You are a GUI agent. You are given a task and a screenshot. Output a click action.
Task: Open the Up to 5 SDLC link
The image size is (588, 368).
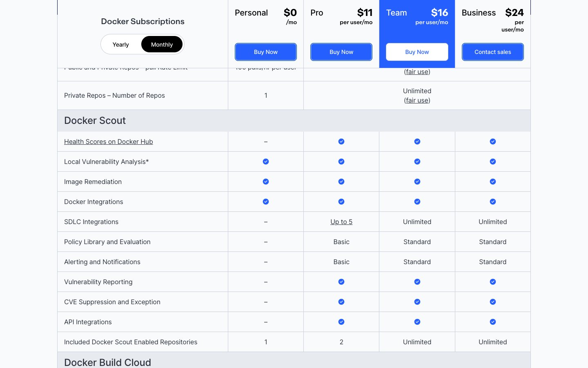pyautogui.click(x=341, y=222)
